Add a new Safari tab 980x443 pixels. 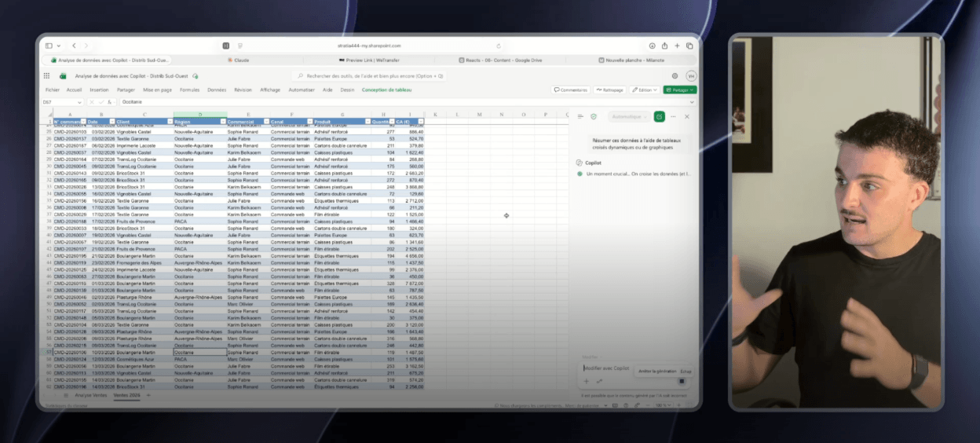pyautogui.click(x=677, y=46)
